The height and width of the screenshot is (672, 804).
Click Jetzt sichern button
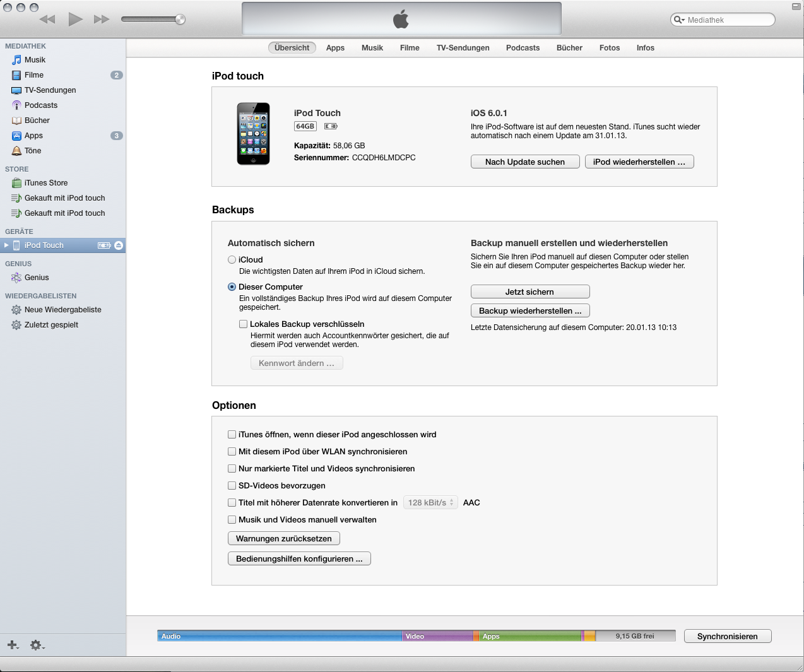[x=530, y=292]
